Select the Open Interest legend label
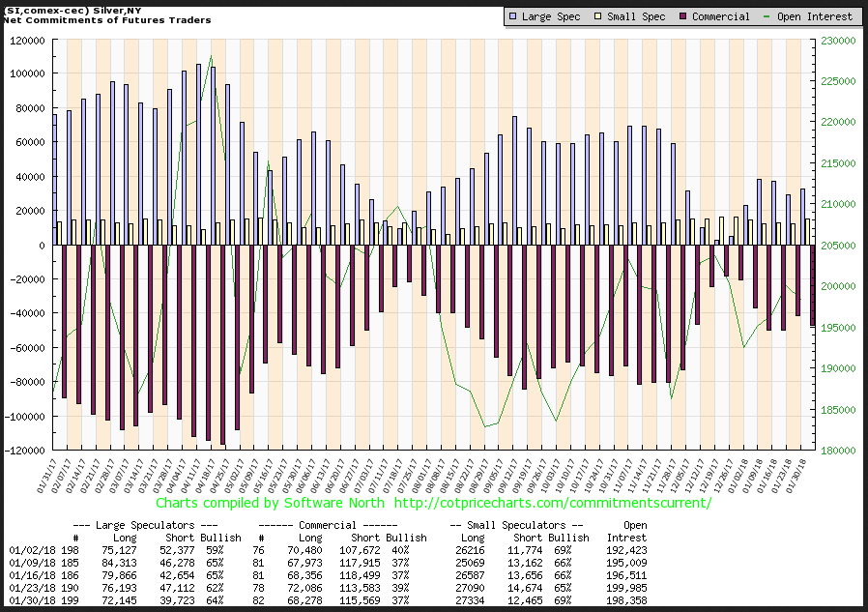This screenshot has height=612, width=868. [x=815, y=16]
